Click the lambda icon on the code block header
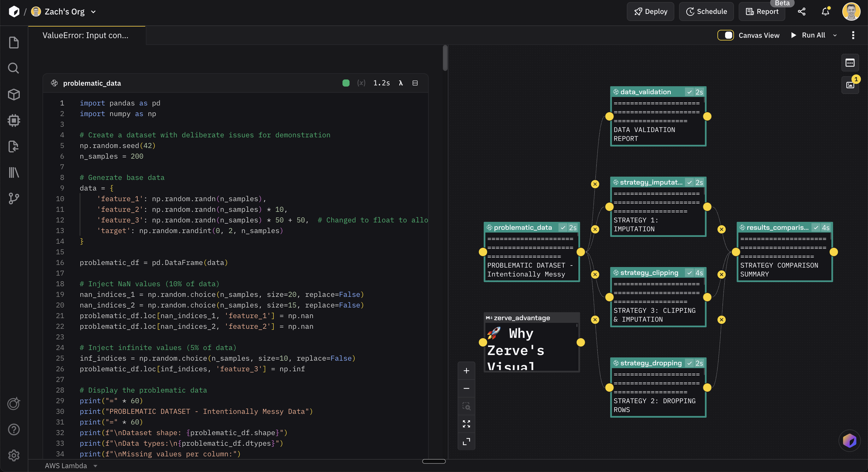Viewport: 868px width, 472px height. coord(401,83)
